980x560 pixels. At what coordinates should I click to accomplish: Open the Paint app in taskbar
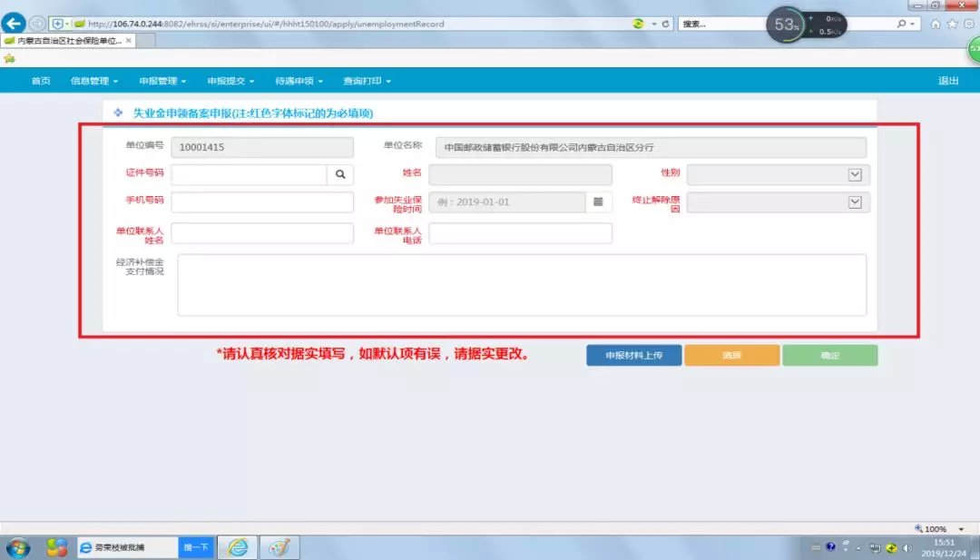coord(279,547)
